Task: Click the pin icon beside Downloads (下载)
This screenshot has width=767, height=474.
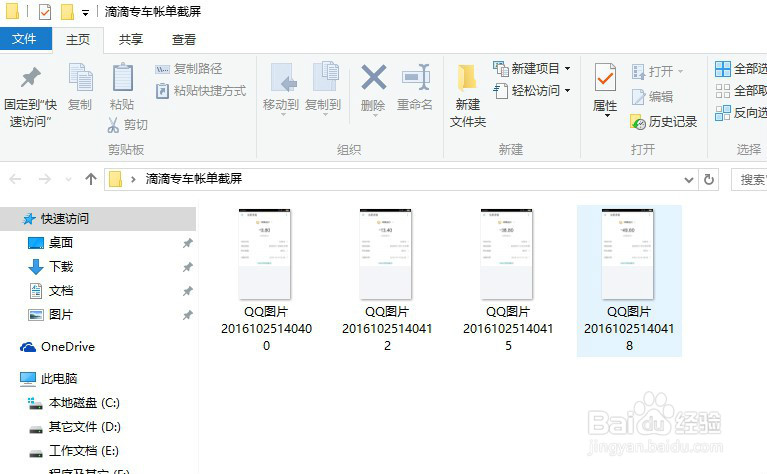Action: tap(187, 267)
